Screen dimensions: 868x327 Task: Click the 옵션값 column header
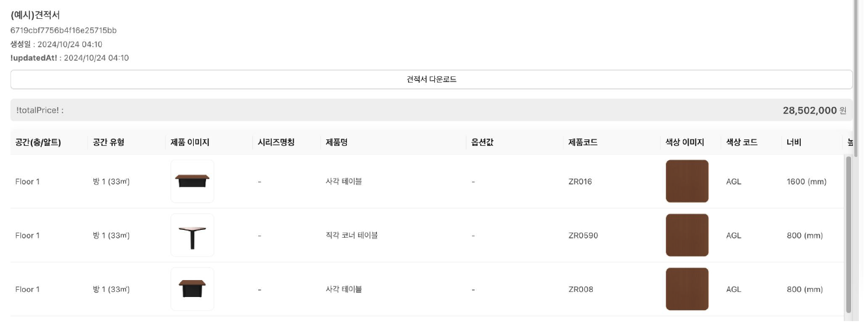pos(482,142)
